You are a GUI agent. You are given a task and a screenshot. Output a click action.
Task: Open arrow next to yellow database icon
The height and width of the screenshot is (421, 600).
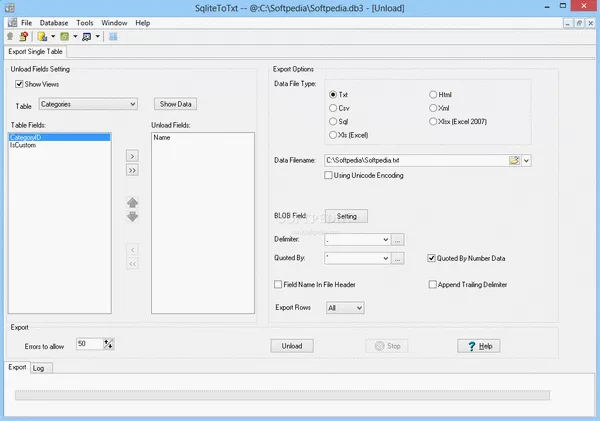tap(53, 36)
